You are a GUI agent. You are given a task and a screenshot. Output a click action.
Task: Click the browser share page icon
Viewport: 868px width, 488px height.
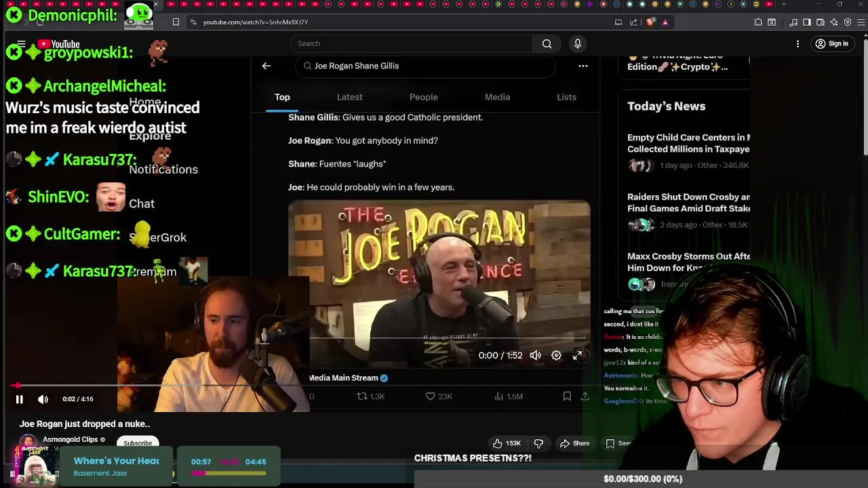634,22
